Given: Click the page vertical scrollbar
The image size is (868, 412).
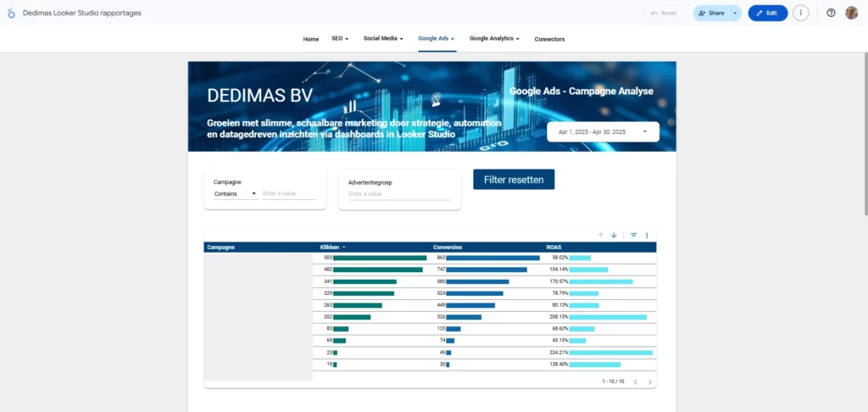Looking at the screenshot, I should (x=865, y=133).
